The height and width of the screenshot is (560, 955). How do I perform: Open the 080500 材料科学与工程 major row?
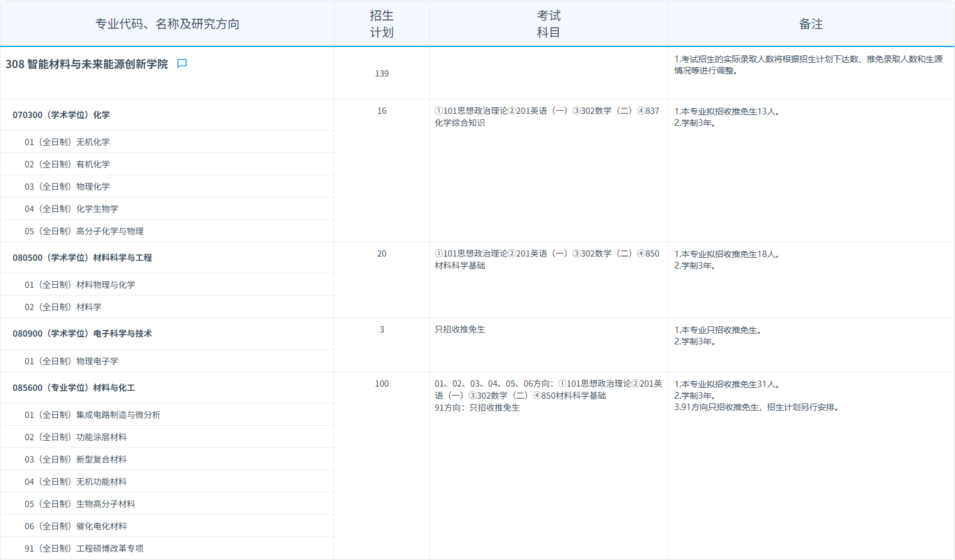coord(82,258)
